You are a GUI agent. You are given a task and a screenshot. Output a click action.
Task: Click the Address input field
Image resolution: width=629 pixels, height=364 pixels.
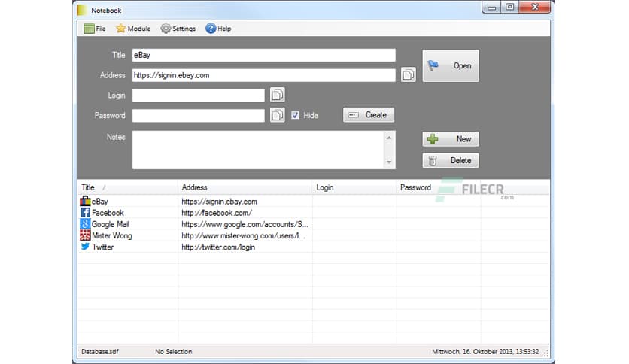click(x=264, y=75)
